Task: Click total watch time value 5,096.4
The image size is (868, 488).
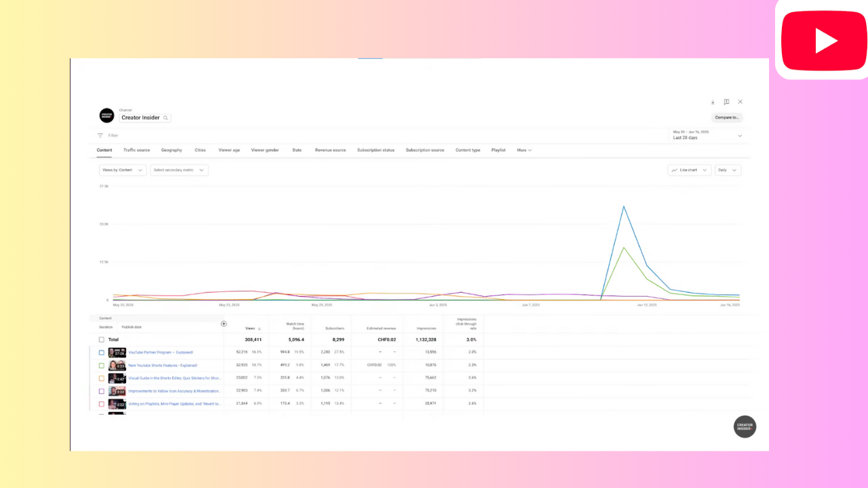Action: 296,340
